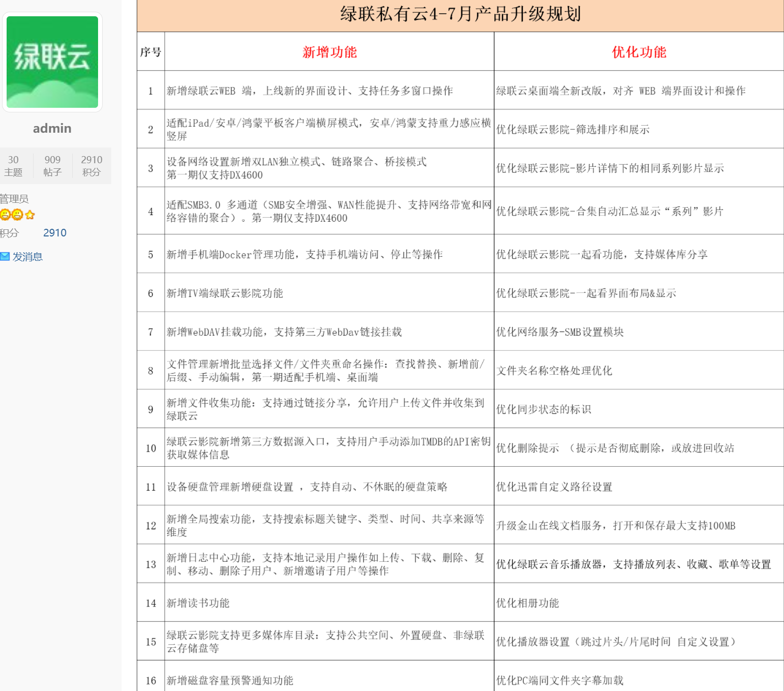Select cell 绿联云影院支持更多媒体库目录
784x691 pixels.
tap(329, 641)
